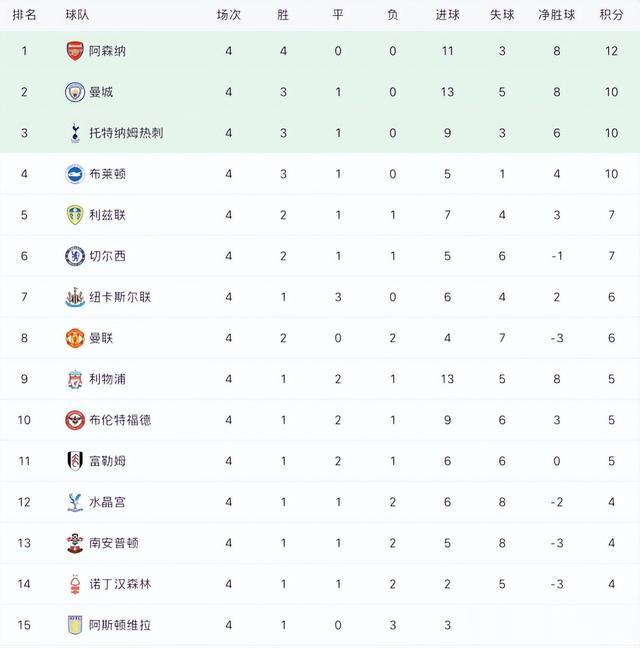Open the Fulham club badge
640x648 pixels.
75,461
